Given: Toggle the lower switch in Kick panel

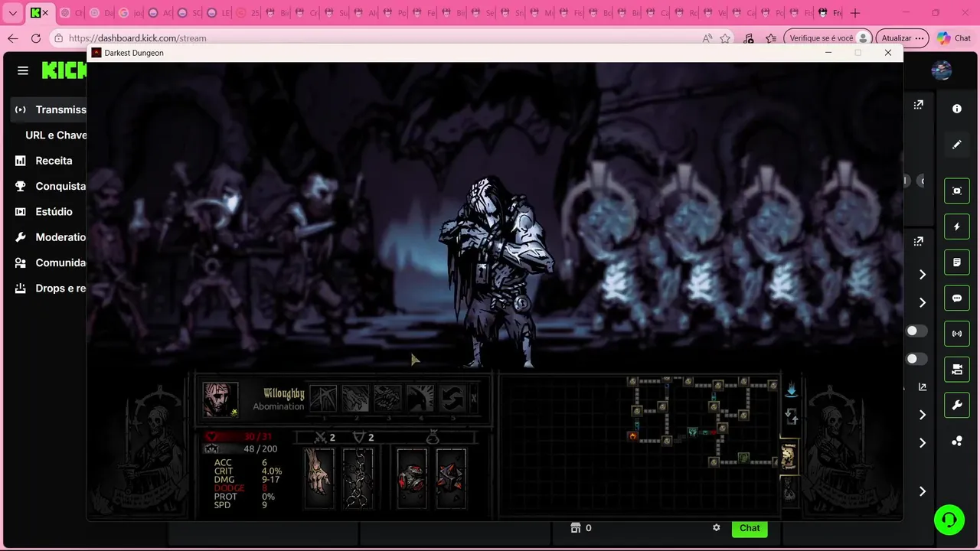Looking at the screenshot, I should 916,359.
